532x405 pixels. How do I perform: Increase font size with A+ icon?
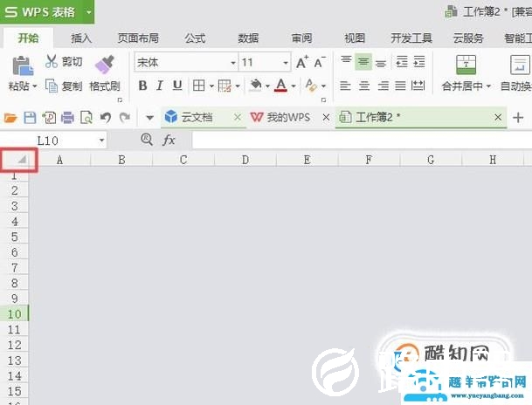(302, 62)
